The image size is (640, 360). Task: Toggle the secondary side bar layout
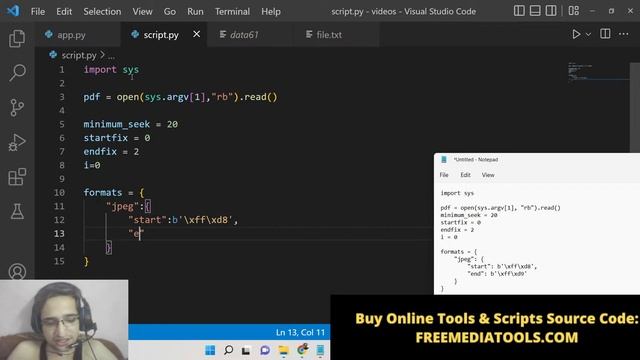[x=551, y=11]
